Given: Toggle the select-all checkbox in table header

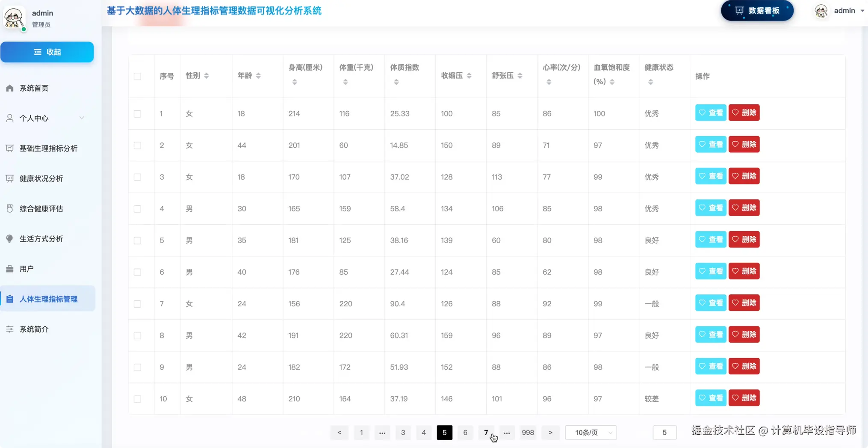Looking at the screenshot, I should 137,76.
